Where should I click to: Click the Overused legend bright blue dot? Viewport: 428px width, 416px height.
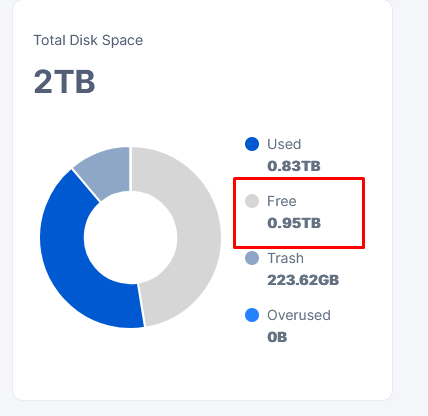252,315
